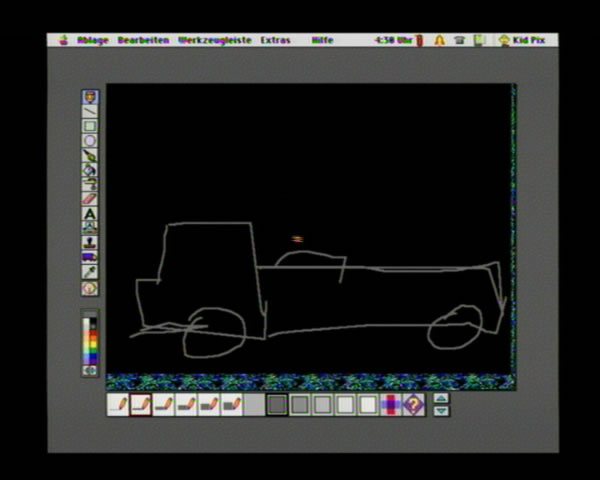The image size is (600, 480).
Task: Choose the Paint Bucket fill tool
Action: (90, 170)
